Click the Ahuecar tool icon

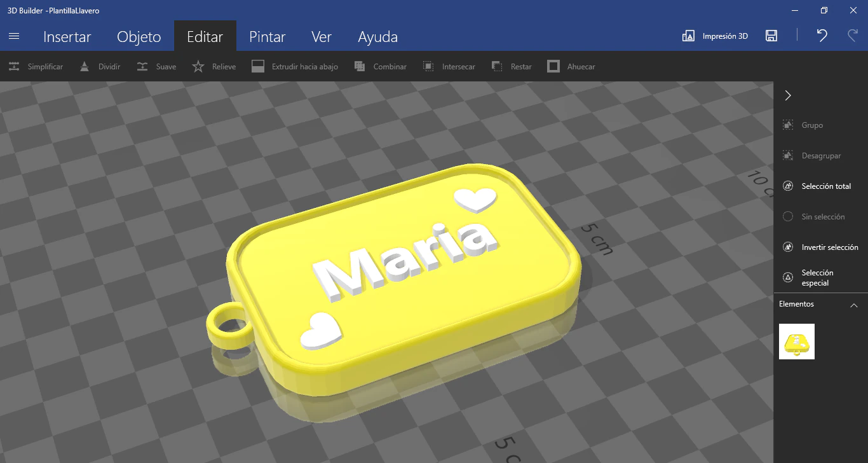click(553, 66)
